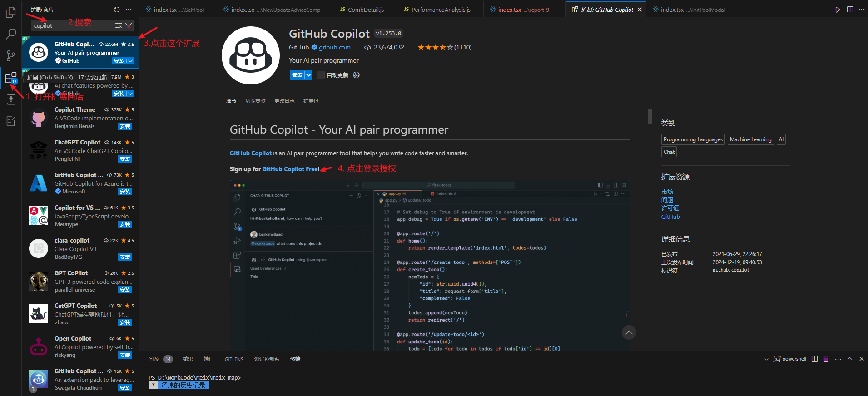Kill the terminal with trash icon
Viewport: 868px width, 396px height.
[x=826, y=359]
